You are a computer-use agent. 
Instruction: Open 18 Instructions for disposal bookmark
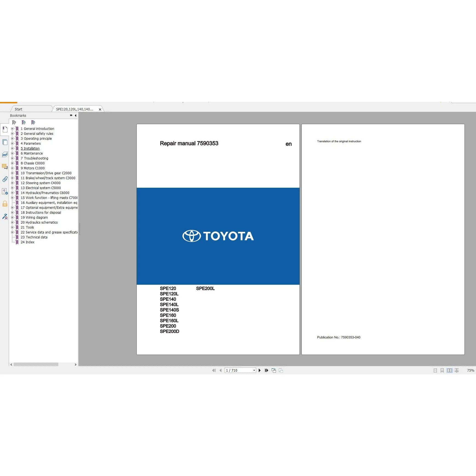tap(41, 212)
